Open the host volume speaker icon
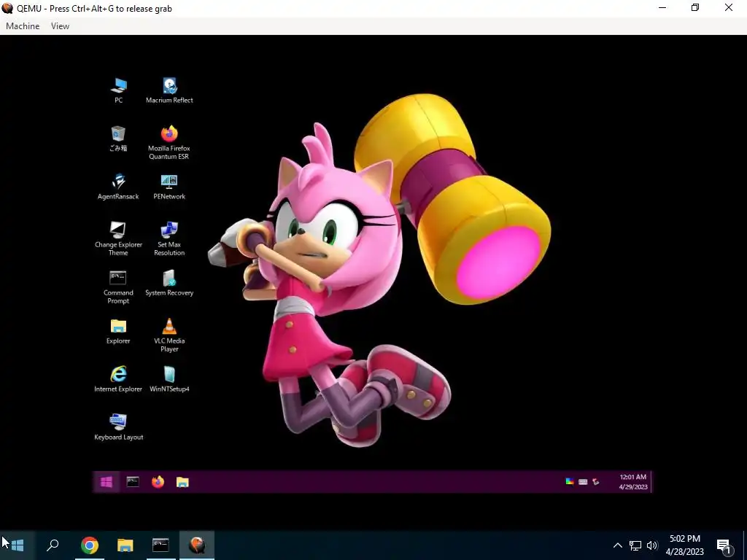Image resolution: width=747 pixels, height=560 pixels. pos(652,545)
